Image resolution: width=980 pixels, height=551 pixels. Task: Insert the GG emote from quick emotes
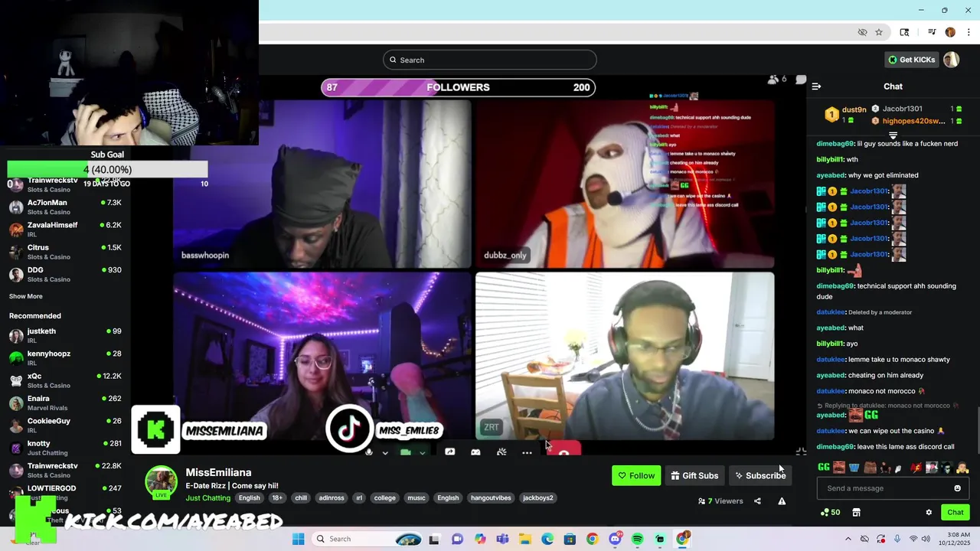click(x=824, y=467)
